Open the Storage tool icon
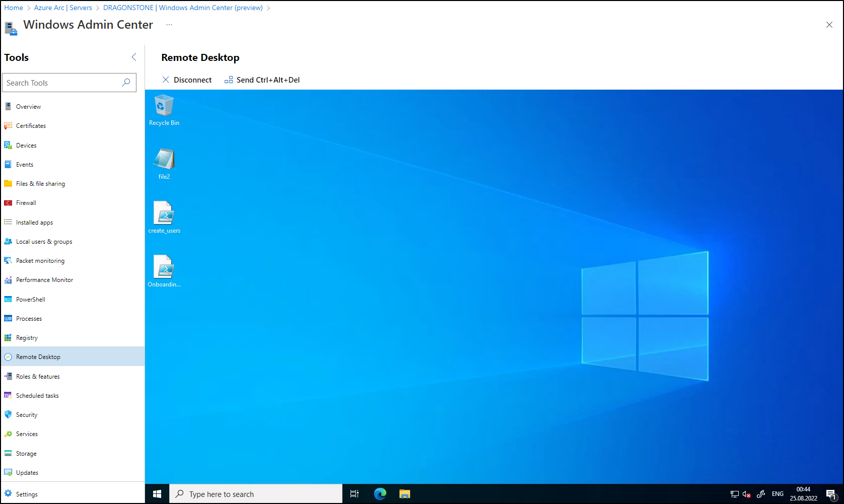Viewport: 844px width, 504px height. click(x=8, y=453)
